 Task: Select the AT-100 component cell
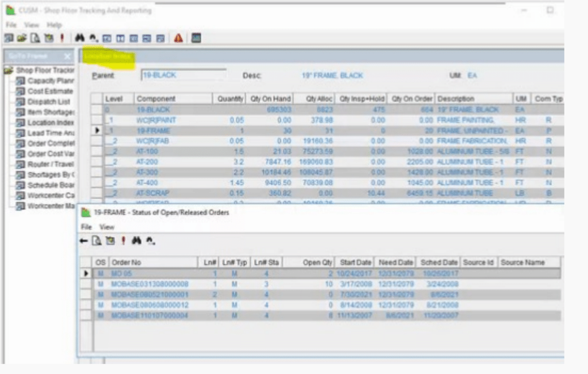click(x=173, y=151)
